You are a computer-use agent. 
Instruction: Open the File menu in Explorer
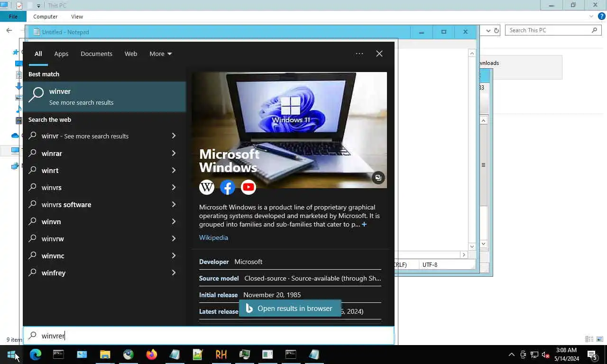point(13,17)
